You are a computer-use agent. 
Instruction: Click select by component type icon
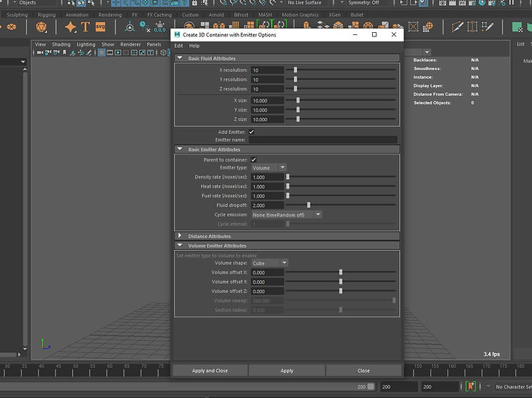(x=91, y=3)
